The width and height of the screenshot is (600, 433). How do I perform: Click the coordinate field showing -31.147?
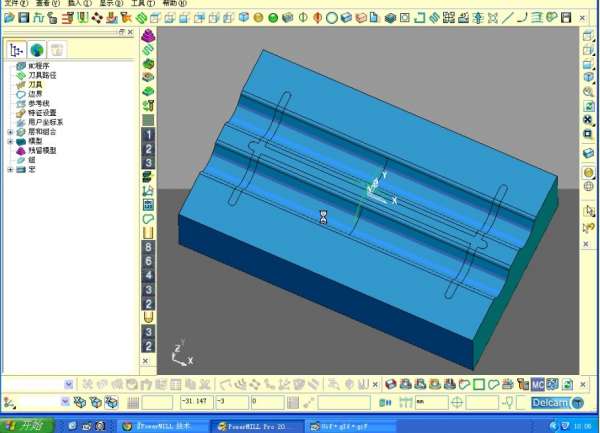click(198, 402)
